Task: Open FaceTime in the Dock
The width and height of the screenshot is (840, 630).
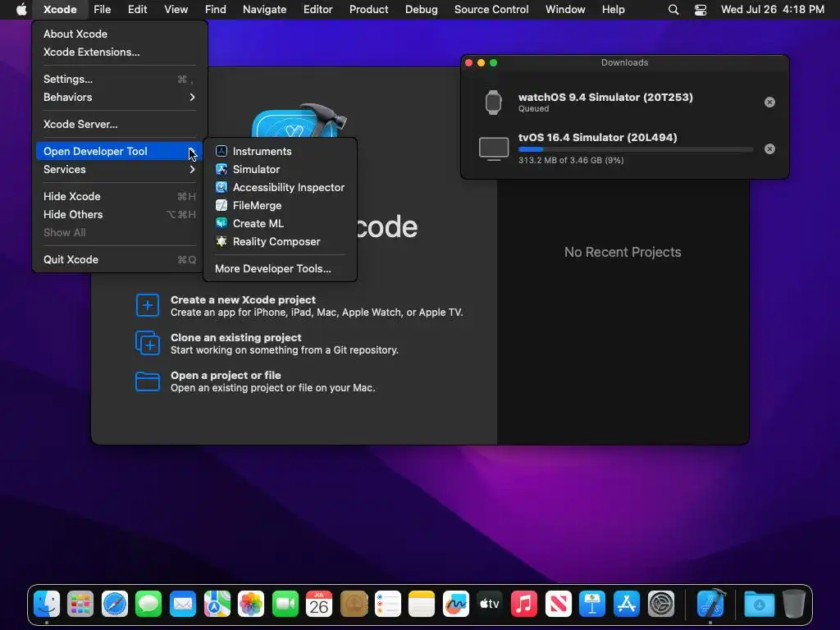Action: (x=285, y=605)
